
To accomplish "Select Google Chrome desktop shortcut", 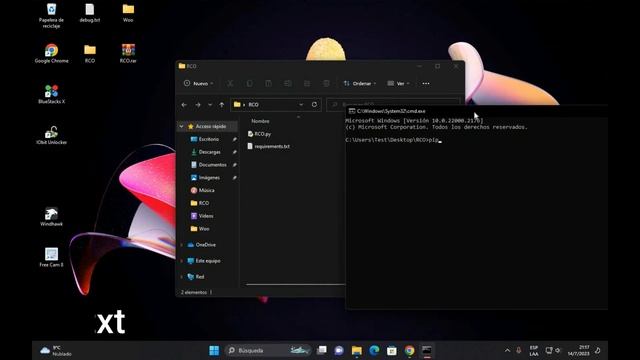I will (x=51, y=53).
